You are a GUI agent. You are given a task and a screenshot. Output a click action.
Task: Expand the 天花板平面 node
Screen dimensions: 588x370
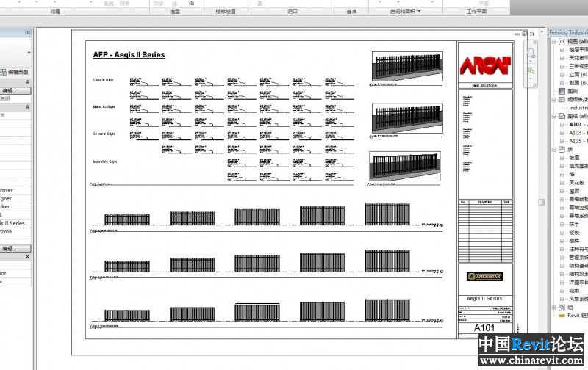pos(562,58)
